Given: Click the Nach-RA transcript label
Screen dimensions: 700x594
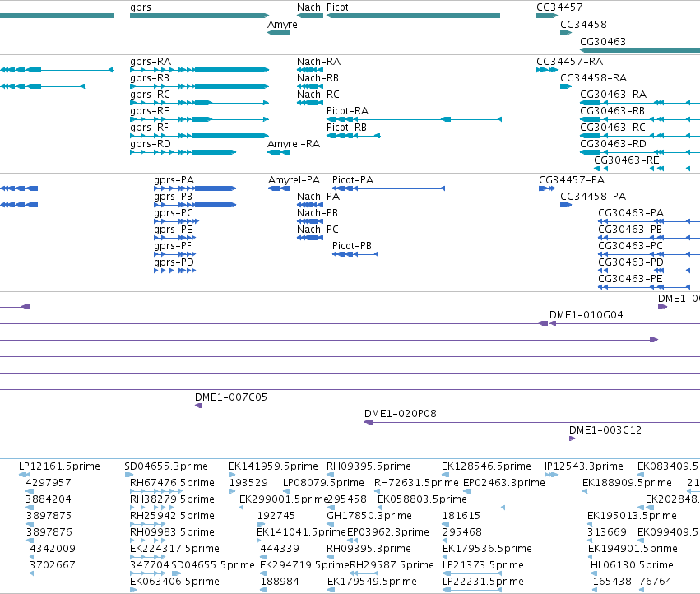Looking at the screenshot, I should coord(319,62).
